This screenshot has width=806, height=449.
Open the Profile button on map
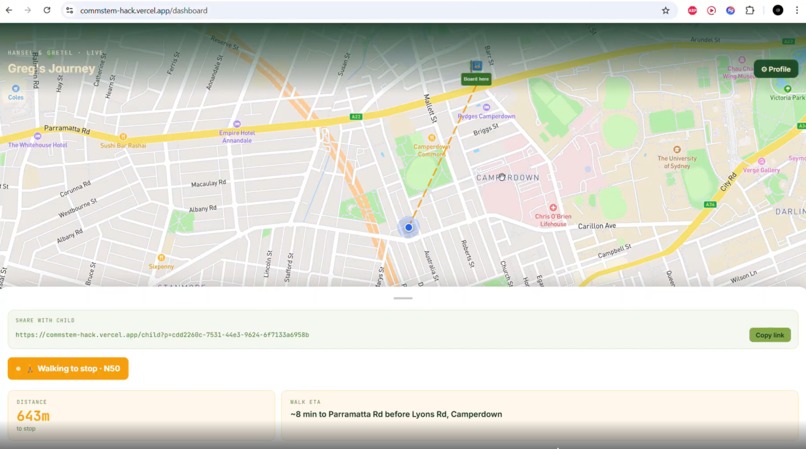776,69
